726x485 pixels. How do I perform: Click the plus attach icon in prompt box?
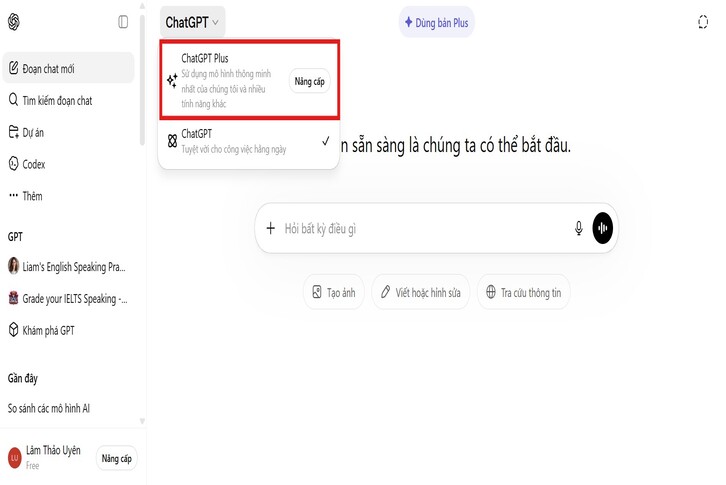pos(271,228)
